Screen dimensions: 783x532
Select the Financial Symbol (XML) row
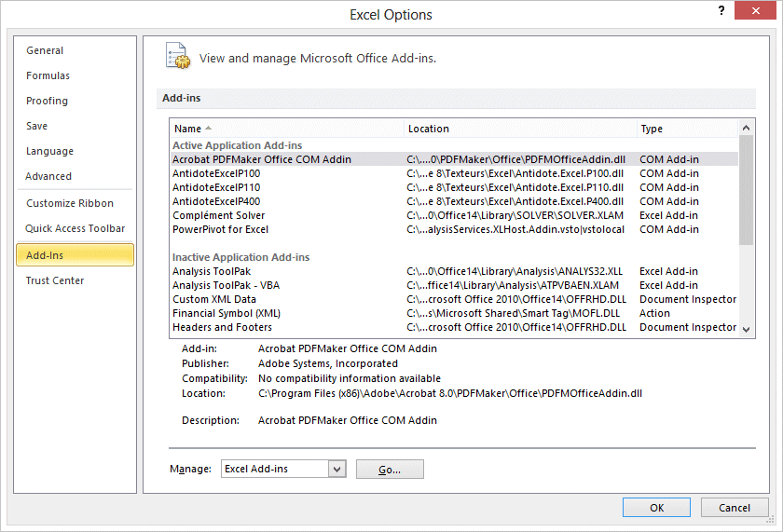(x=453, y=313)
